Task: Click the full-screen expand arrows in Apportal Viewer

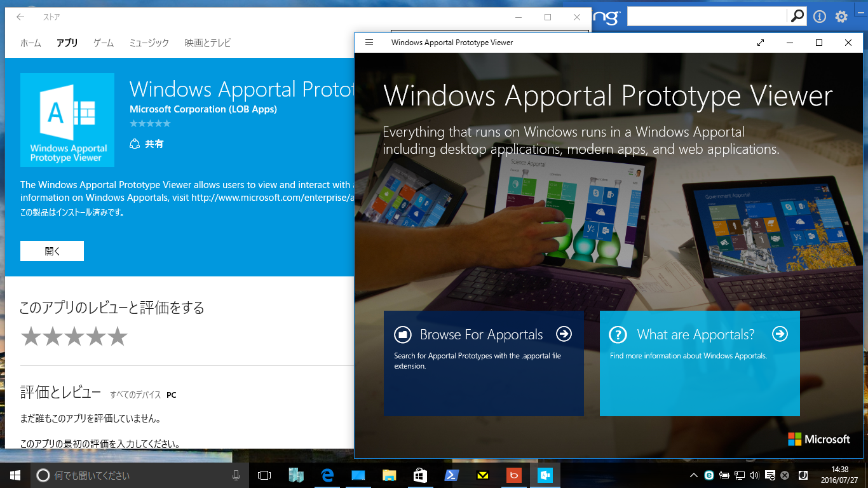Action: pyautogui.click(x=761, y=43)
